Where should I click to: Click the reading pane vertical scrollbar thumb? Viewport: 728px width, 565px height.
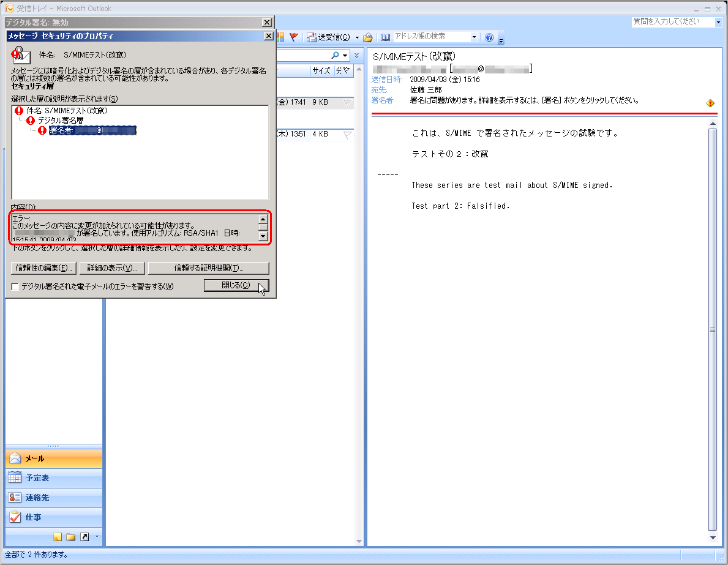tap(713, 329)
